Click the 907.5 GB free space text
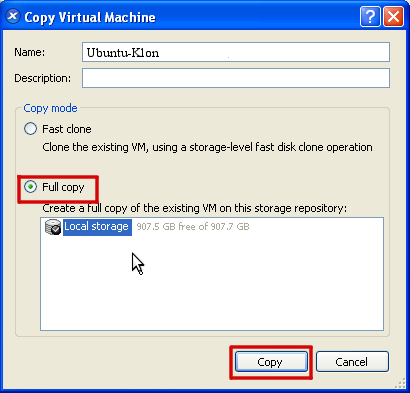Viewport: 410px width, 393px height. point(193,227)
